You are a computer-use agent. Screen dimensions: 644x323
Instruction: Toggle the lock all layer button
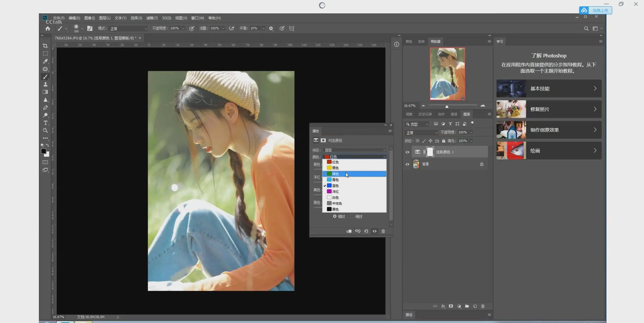pos(444,141)
